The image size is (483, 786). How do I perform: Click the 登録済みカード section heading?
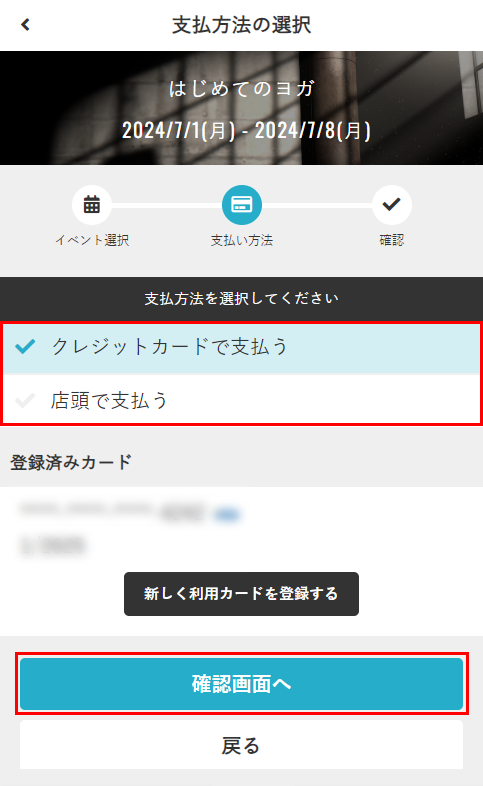71,462
